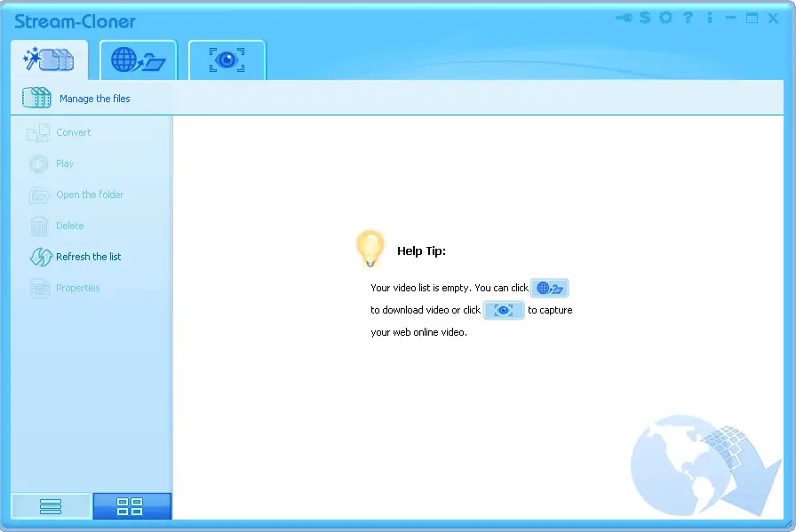The width and height of the screenshot is (796, 532).
Task: Choose the Delete option label
Action: pos(70,226)
